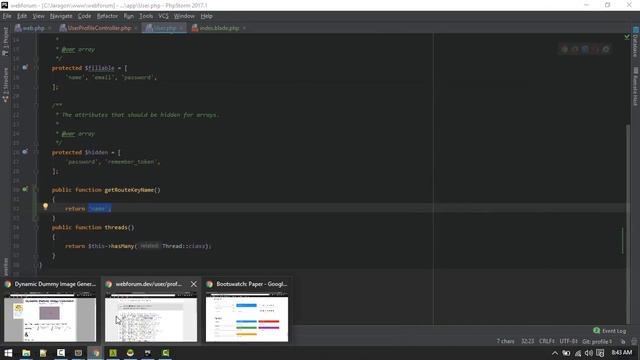Image resolution: width=640 pixels, height=360 pixels.
Task: Open the UTF-8 file encoding dropdown
Action: (x=569, y=341)
